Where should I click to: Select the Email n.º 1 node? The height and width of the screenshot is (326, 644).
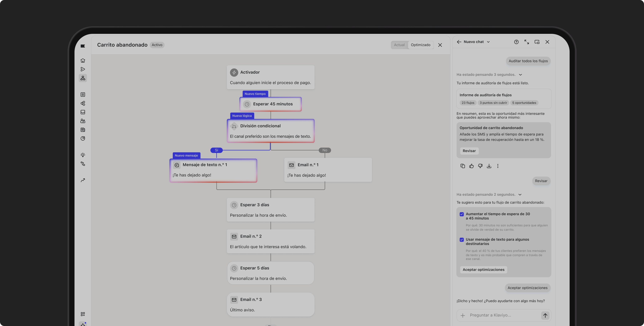328,170
